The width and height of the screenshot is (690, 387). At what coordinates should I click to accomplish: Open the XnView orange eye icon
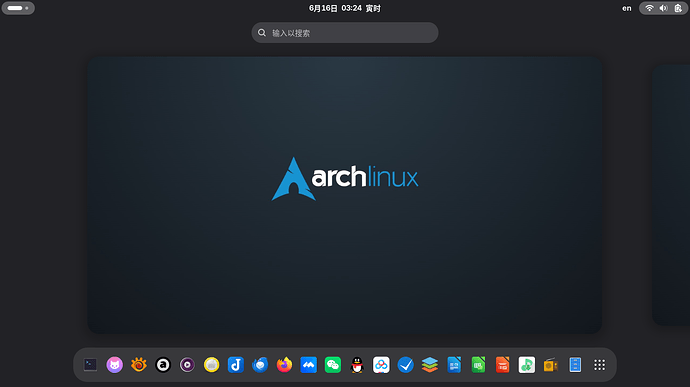(139, 365)
